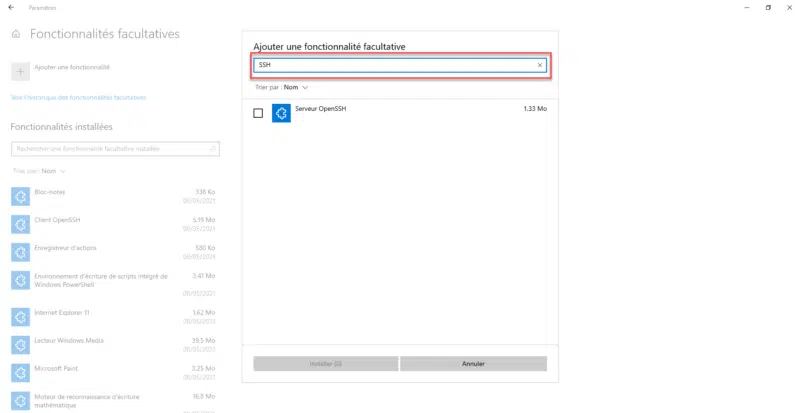Viewport: 800px width, 413px height.
Task: Click the Bloc-notes feature icon
Action: pyautogui.click(x=20, y=197)
